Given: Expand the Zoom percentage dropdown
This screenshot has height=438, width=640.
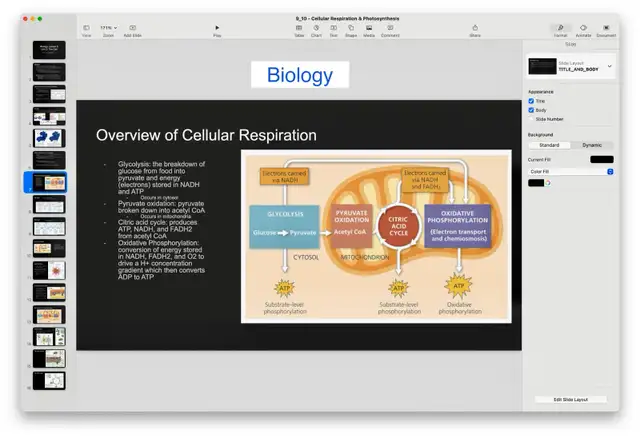Looking at the screenshot, I should coord(109,28).
